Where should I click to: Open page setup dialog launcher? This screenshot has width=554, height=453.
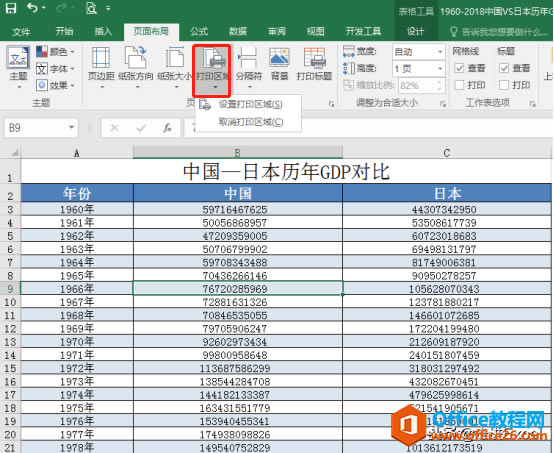(331, 104)
